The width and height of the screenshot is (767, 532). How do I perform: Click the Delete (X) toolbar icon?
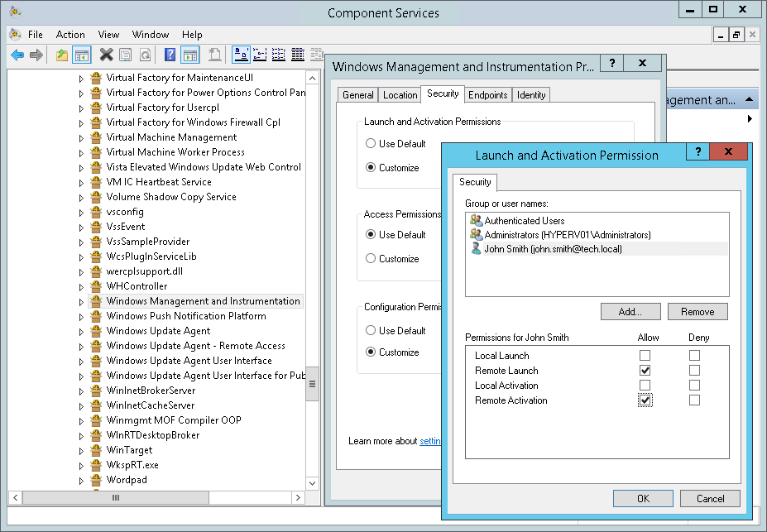(x=105, y=54)
